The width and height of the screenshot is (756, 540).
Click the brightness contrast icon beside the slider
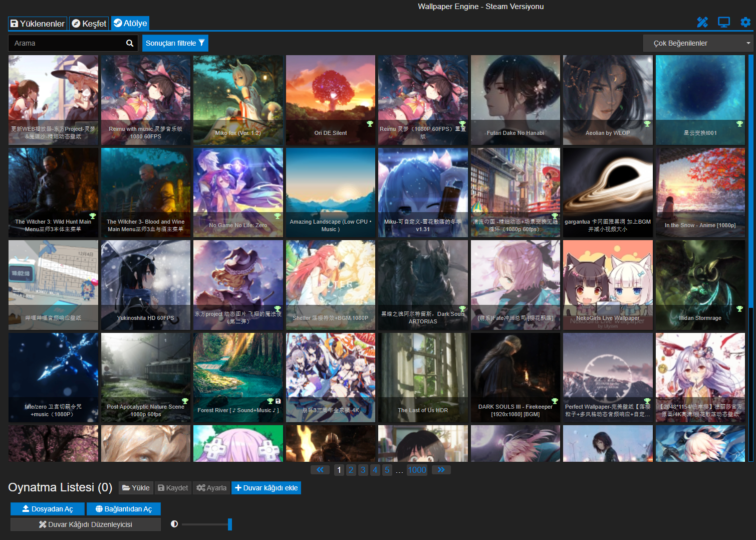coord(174,524)
